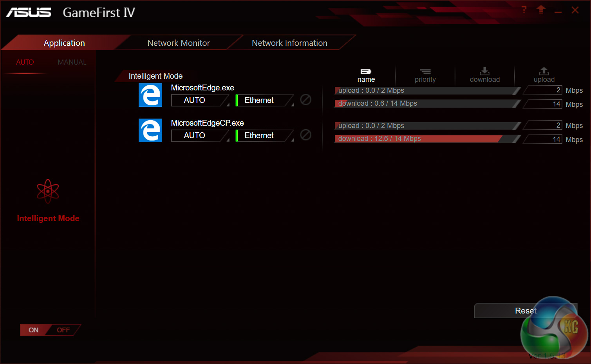Screen dimensions: 591x364
Task: Edit MicrosoftEdge.exe download limit field
Action: [542, 104]
